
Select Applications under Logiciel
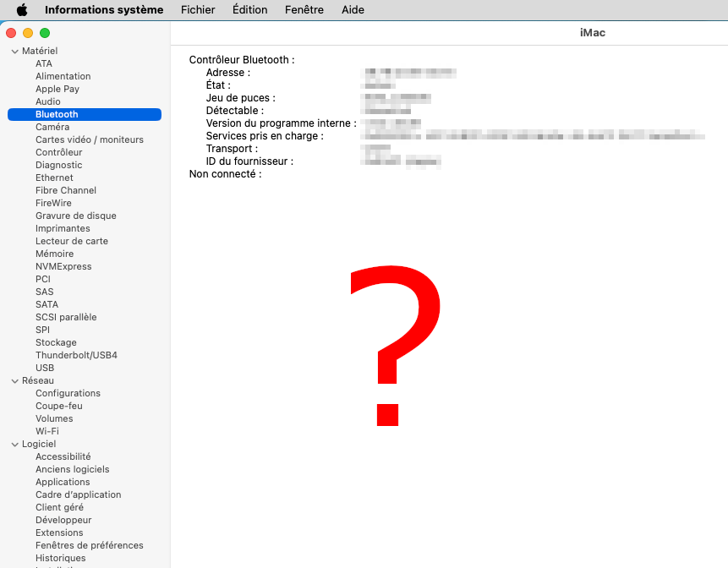[x=63, y=482]
